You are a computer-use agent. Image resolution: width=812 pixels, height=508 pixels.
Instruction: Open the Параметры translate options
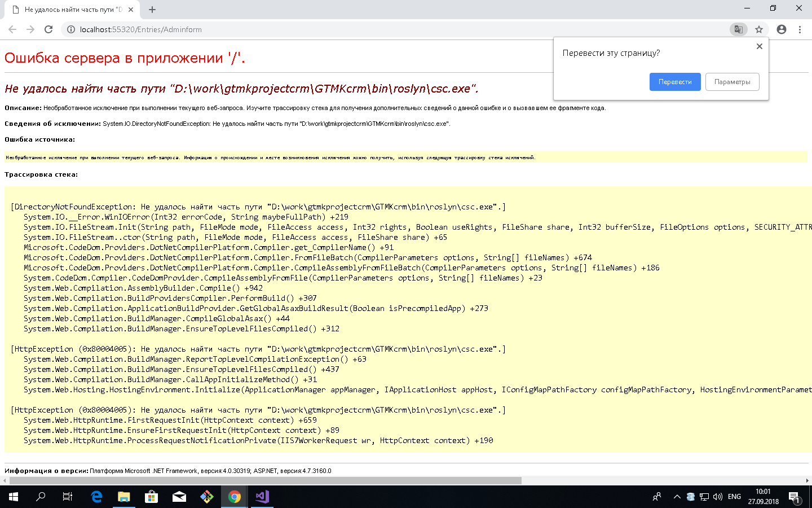732,82
